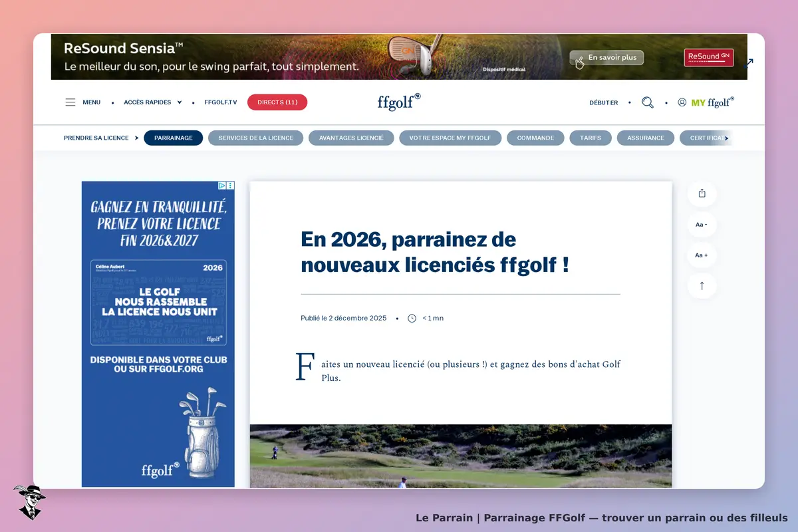Viewport: 798px width, 532px height.
Task: Click the ffgolf logo in blue ad
Action: pyautogui.click(x=160, y=470)
